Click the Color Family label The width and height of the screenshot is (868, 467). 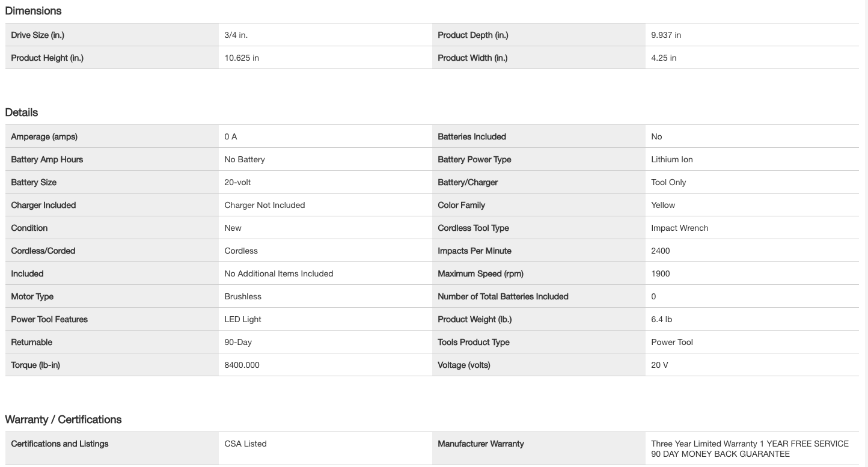[x=461, y=205]
